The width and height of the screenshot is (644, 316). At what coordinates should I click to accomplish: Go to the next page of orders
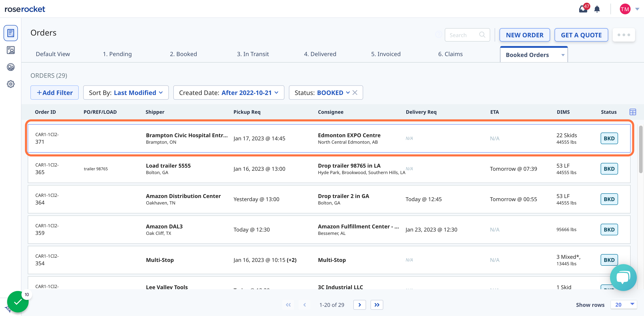coord(360,305)
